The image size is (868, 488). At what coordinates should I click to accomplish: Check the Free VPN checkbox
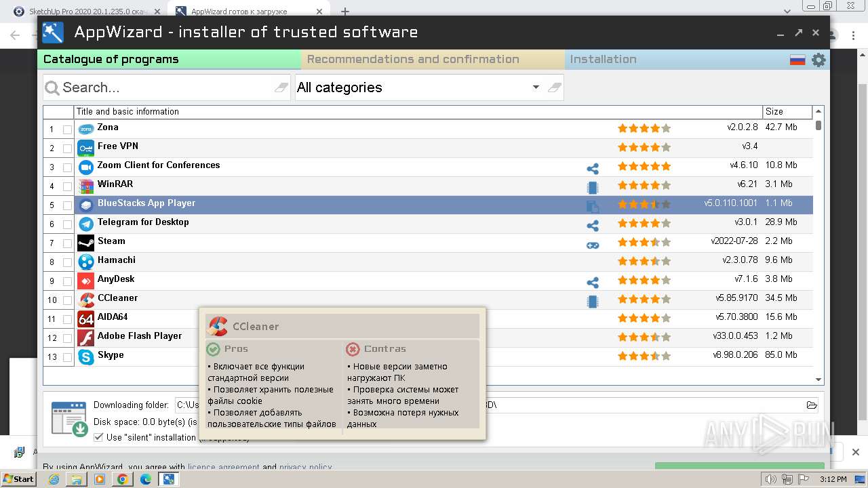point(67,148)
